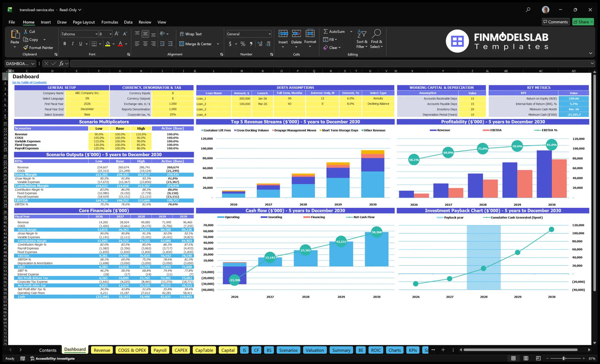Adjust the zoom slider in status bar
Viewport: 600px width, 364px height.
point(564,358)
